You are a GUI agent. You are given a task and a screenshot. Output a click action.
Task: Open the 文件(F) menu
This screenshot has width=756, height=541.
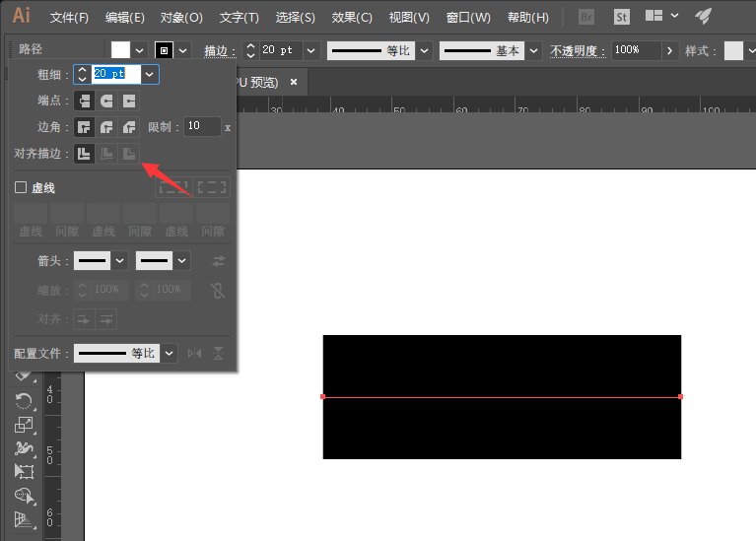coord(69,18)
